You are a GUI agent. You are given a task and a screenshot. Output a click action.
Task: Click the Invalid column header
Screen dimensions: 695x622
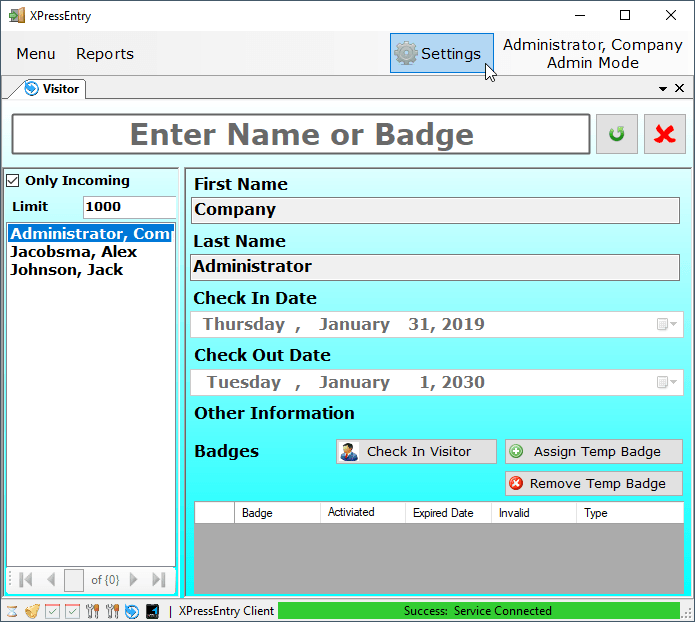pos(534,512)
